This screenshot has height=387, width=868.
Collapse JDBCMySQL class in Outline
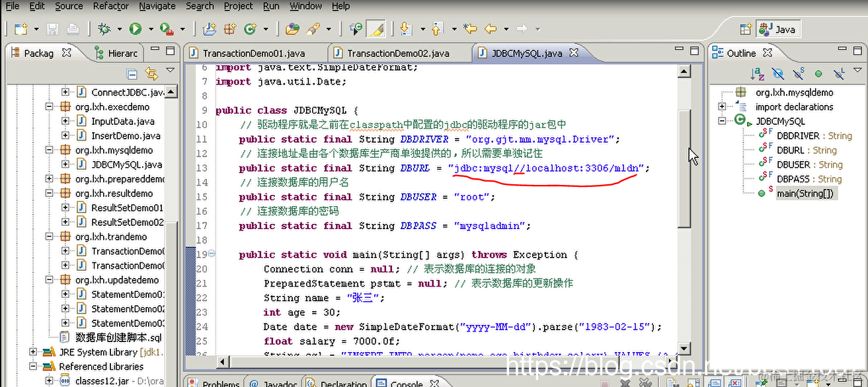pyautogui.click(x=722, y=121)
